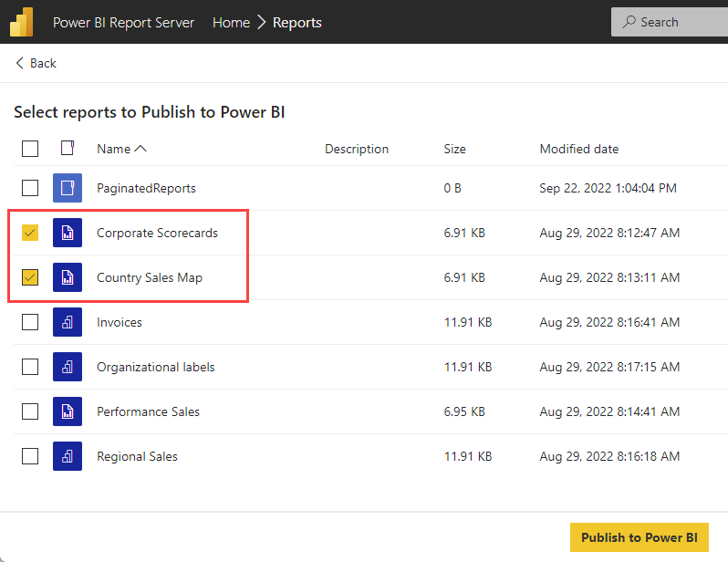This screenshot has height=562, width=728.
Task: Click inside the Search field
Action: [x=670, y=22]
